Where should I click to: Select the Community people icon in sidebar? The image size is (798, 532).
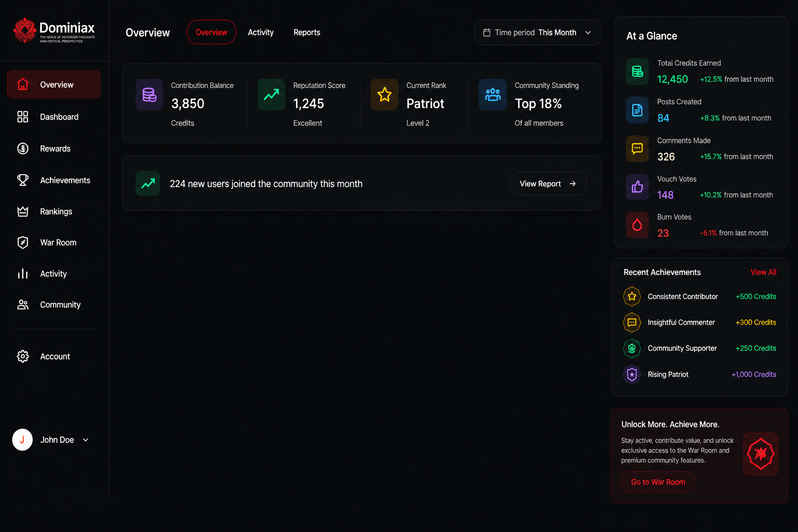click(x=23, y=305)
